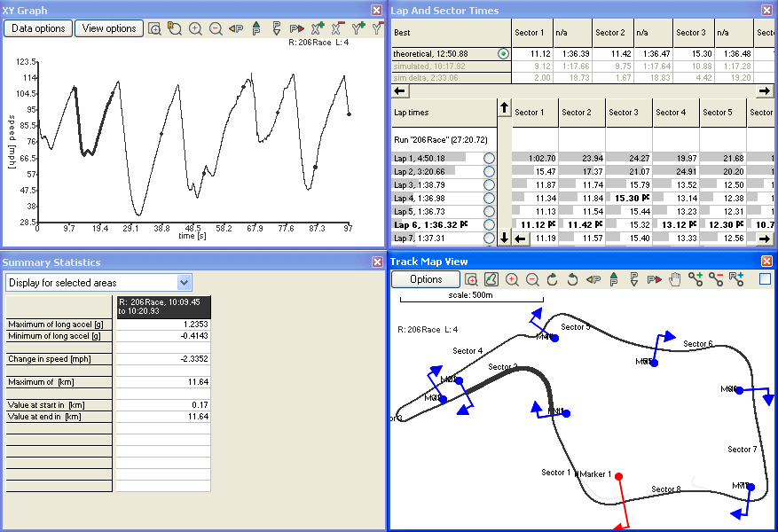Image resolution: width=778 pixels, height=532 pixels.
Task: Click the zoom in icon in XY Graph toolbar
Action: click(x=195, y=28)
